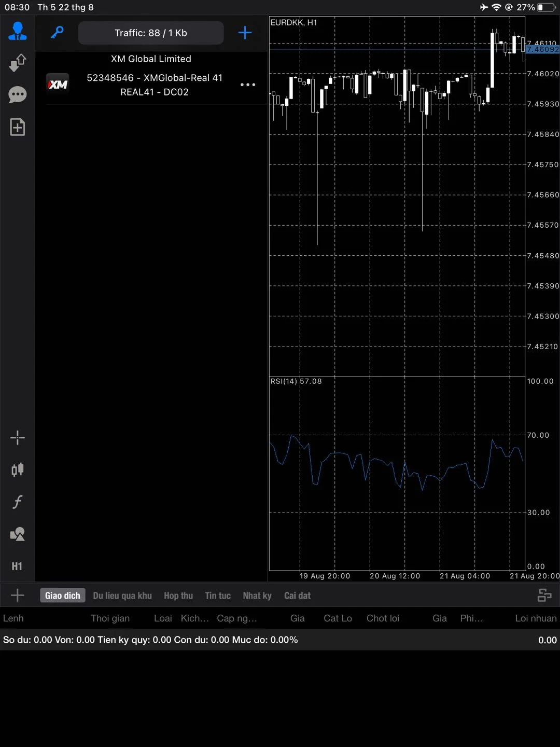Image resolution: width=560 pixels, height=747 pixels.
Task: Tap the current price label 7.46092
Action: point(543,49)
